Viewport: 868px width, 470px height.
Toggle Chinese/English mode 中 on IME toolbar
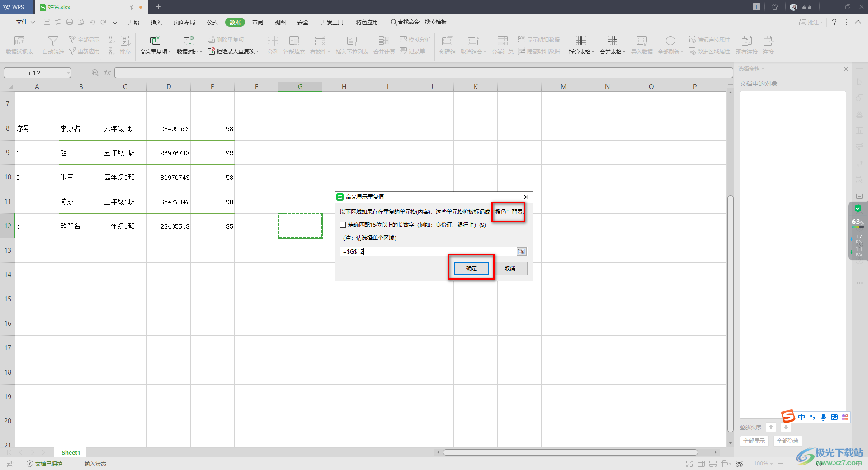pyautogui.click(x=802, y=417)
